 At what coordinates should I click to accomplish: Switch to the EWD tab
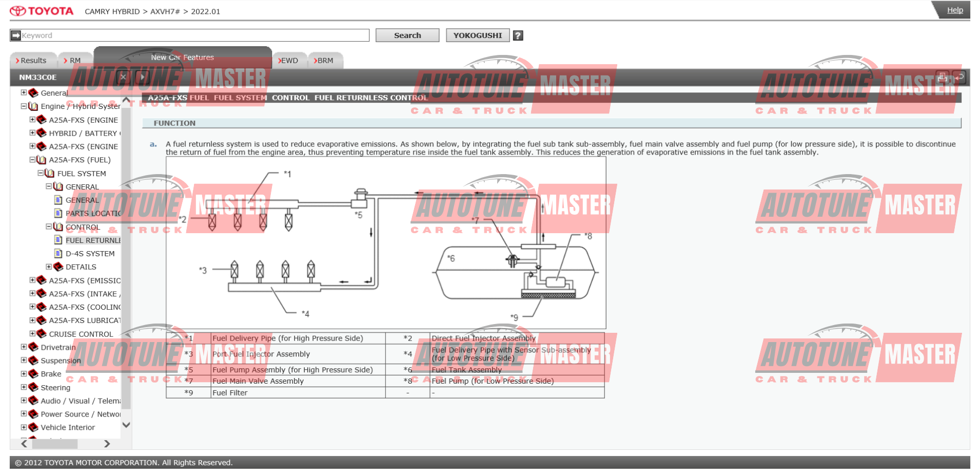[289, 61]
